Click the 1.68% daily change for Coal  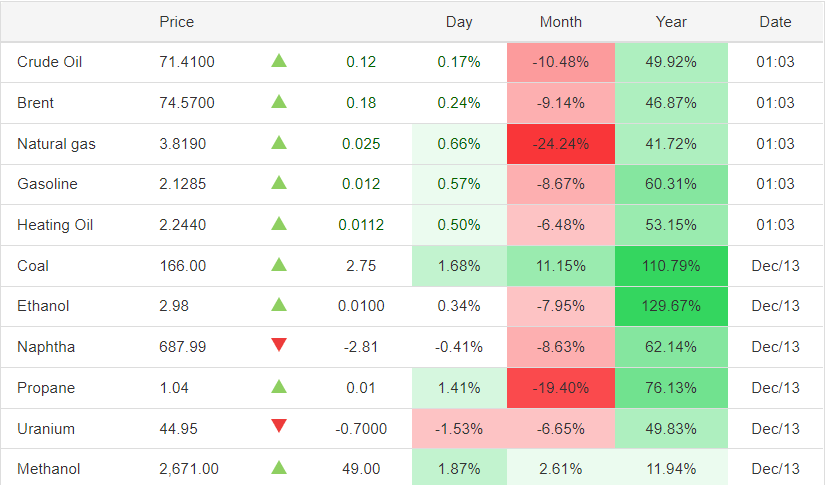tap(459, 266)
